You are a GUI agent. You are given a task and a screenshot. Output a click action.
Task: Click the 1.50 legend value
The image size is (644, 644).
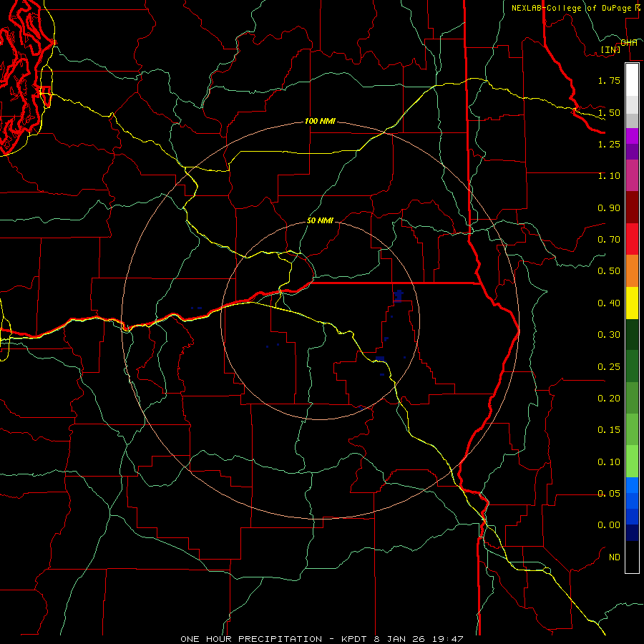[x=609, y=112]
